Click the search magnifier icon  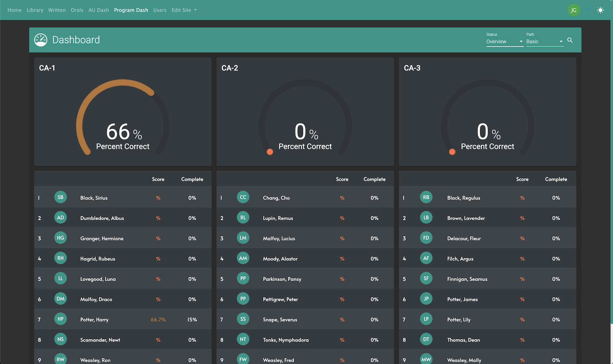570,40
